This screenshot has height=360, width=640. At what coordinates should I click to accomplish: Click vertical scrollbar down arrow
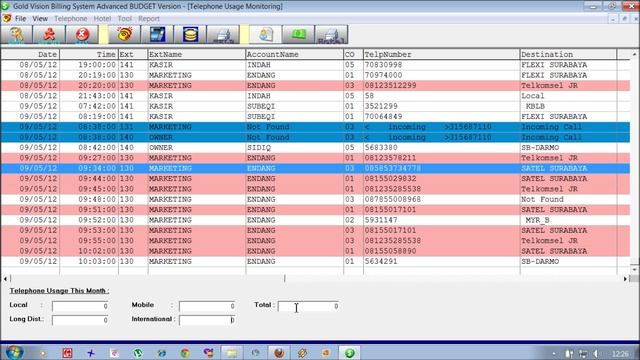pos(634,269)
